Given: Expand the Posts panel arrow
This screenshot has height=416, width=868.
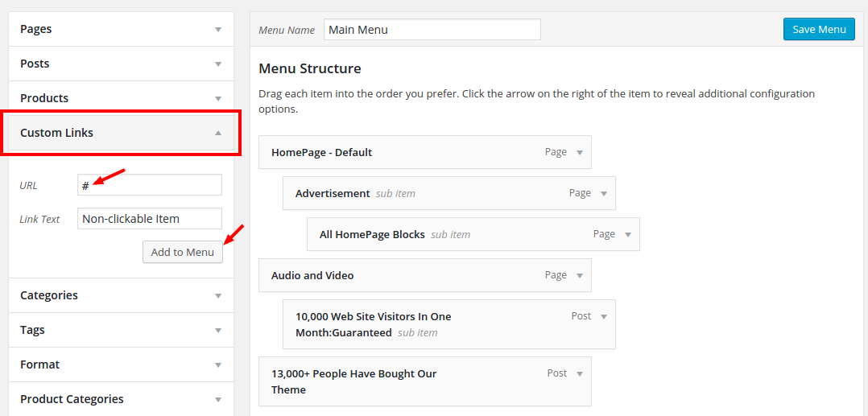Looking at the screenshot, I should point(218,64).
